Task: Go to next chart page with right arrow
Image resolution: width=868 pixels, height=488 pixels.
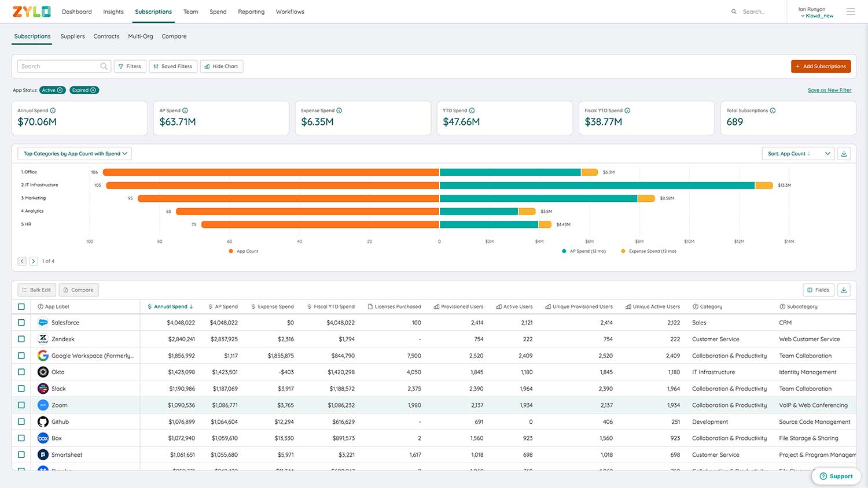Action: click(34, 261)
